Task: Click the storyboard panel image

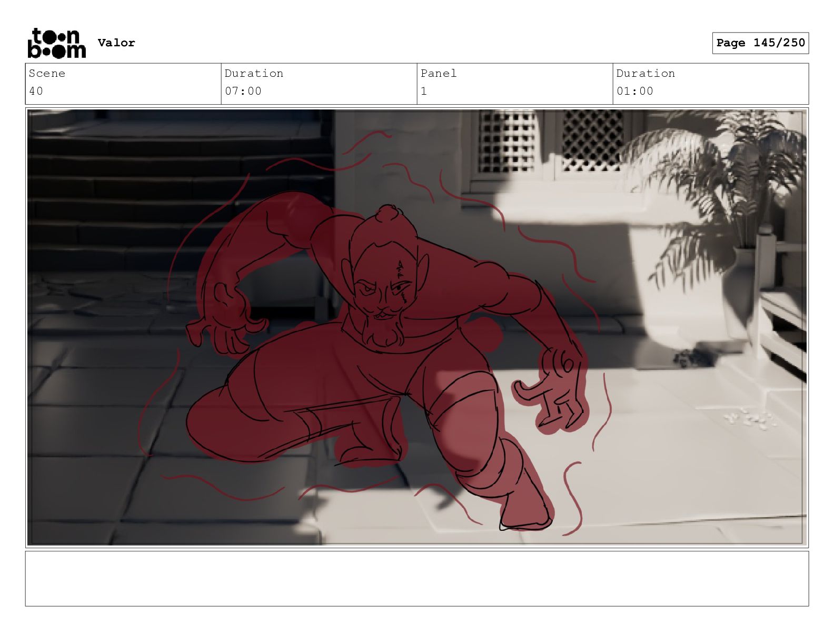Action: (416, 327)
